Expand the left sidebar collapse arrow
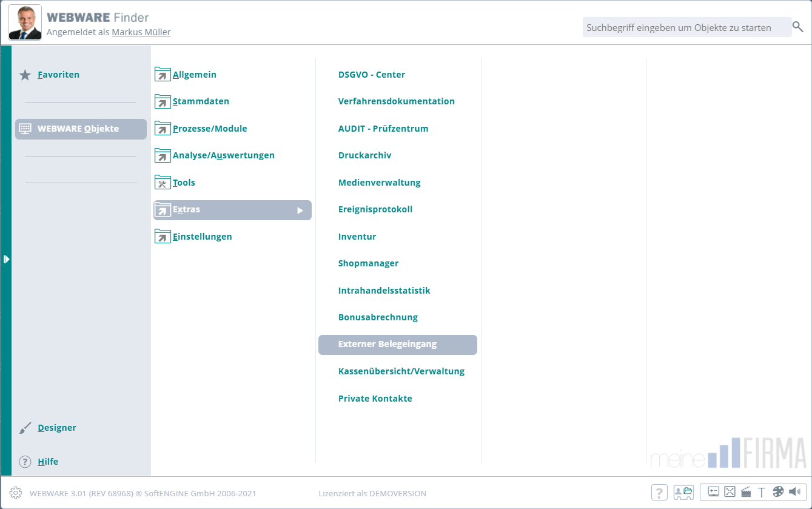 click(x=6, y=259)
